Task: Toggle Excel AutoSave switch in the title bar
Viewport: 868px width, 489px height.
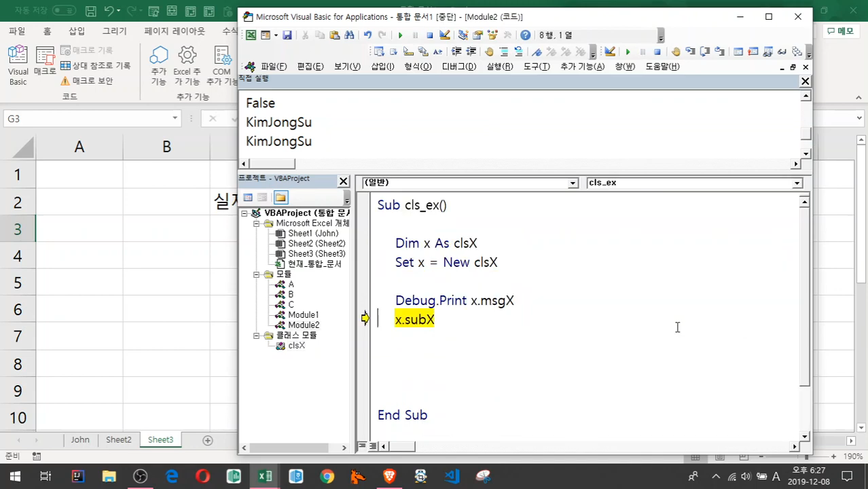Action: tap(64, 11)
